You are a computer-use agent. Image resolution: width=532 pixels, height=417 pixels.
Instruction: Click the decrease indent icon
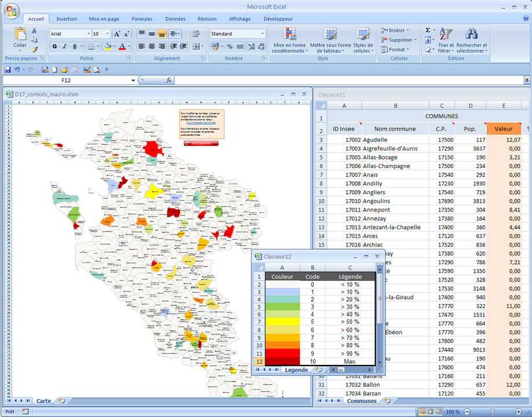[x=173, y=46]
